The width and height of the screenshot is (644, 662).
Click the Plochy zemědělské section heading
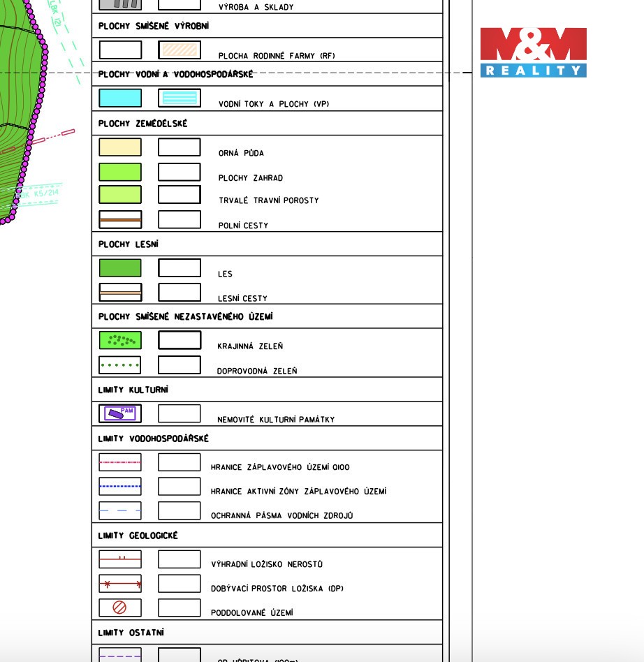[143, 124]
